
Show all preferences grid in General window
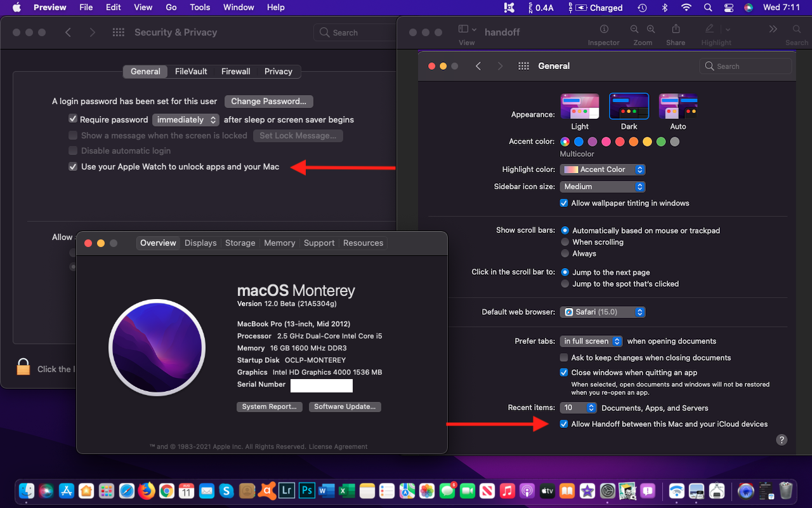(x=523, y=66)
